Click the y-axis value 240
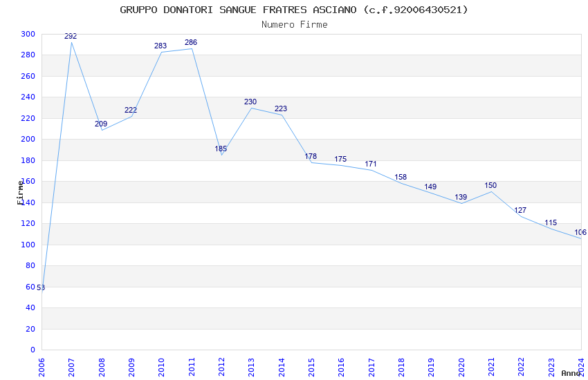 pyautogui.click(x=28, y=97)
